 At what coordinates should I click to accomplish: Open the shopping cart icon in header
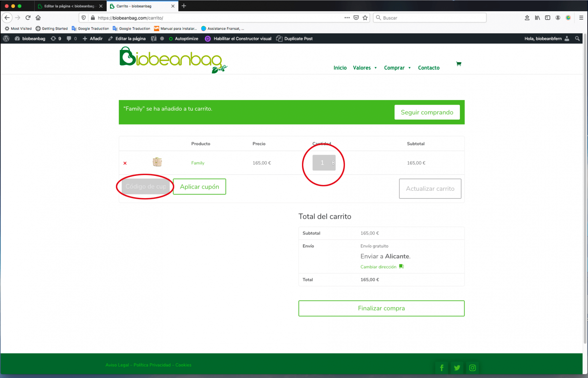[x=459, y=64]
